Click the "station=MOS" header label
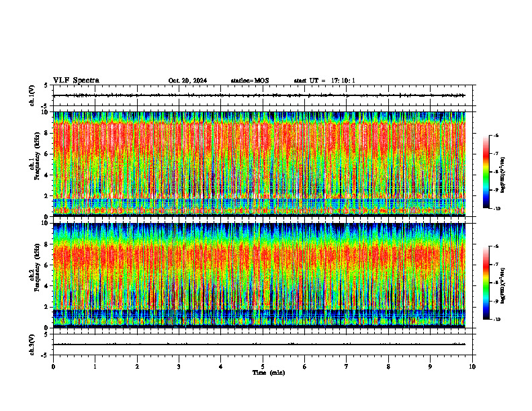Image resolution: width=532 pixels, height=411 pixels. [x=250, y=81]
